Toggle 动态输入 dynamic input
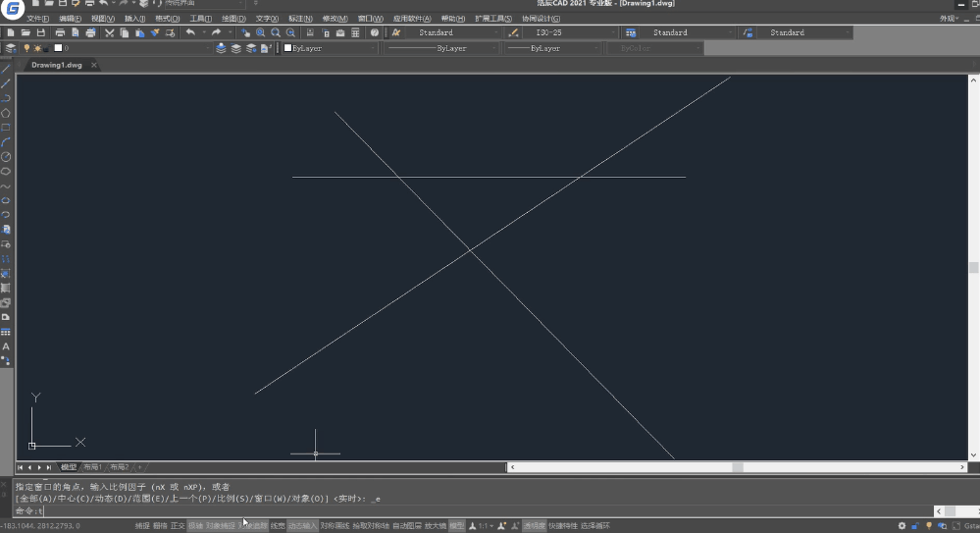Viewport: 980px width, 533px height. click(x=302, y=526)
